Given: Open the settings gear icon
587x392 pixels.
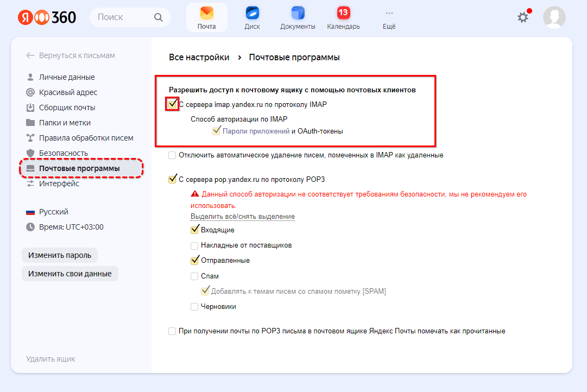Looking at the screenshot, I should coord(523,17).
